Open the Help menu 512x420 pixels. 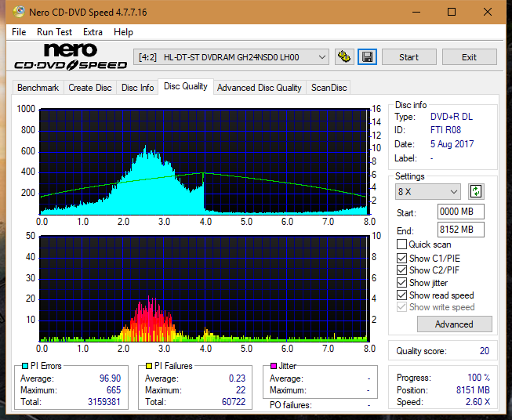[x=123, y=32]
